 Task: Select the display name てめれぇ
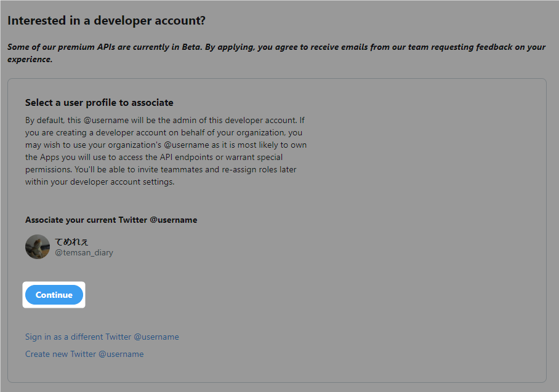[71, 242]
